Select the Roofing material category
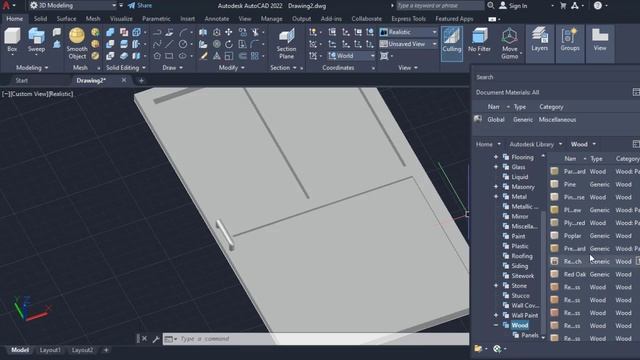This screenshot has height=360, width=640. coord(522,256)
